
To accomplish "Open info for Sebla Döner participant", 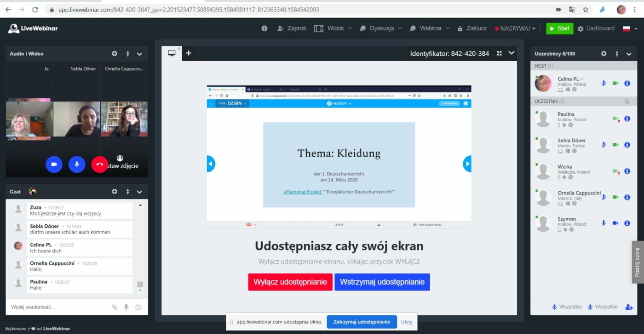I will click(x=627, y=145).
